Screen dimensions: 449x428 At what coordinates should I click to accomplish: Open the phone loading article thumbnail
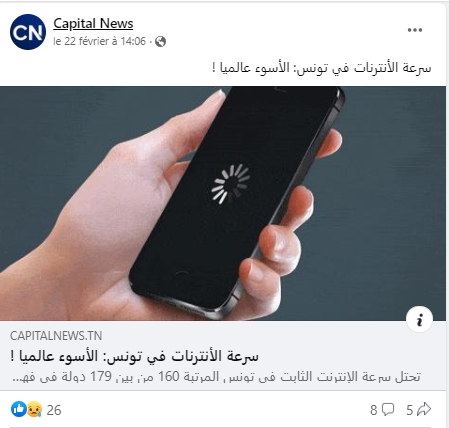coord(223,203)
